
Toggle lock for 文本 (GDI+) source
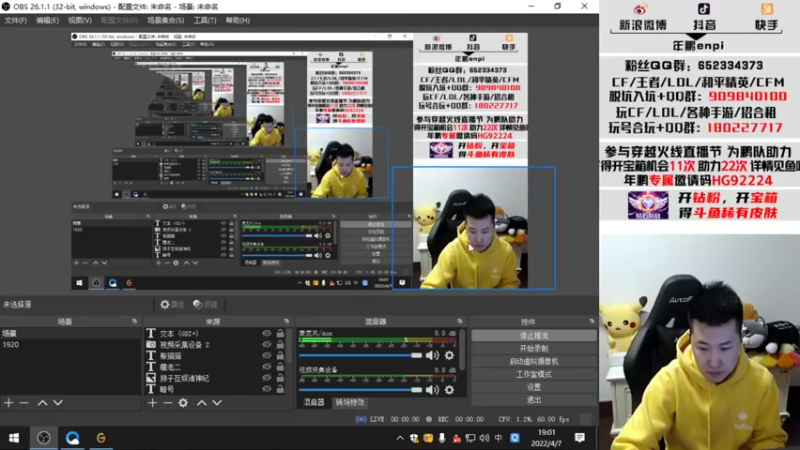click(280, 333)
